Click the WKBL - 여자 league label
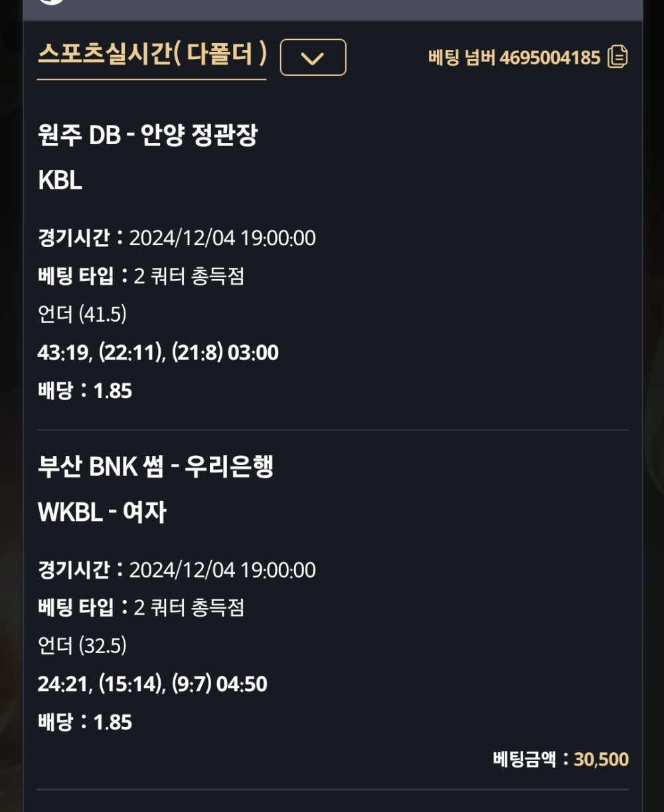 point(102,512)
